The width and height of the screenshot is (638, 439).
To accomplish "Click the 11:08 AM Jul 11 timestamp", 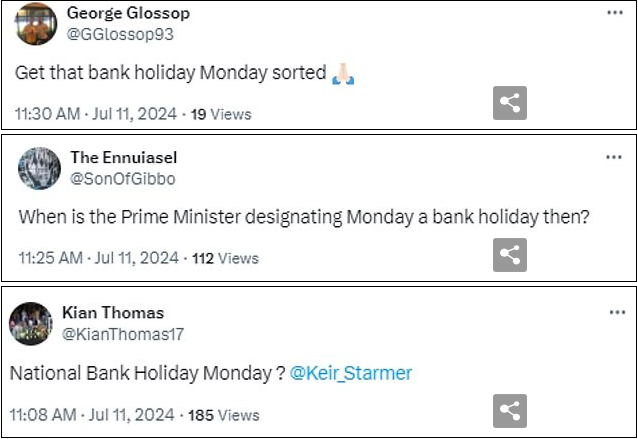I will click(x=92, y=415).
